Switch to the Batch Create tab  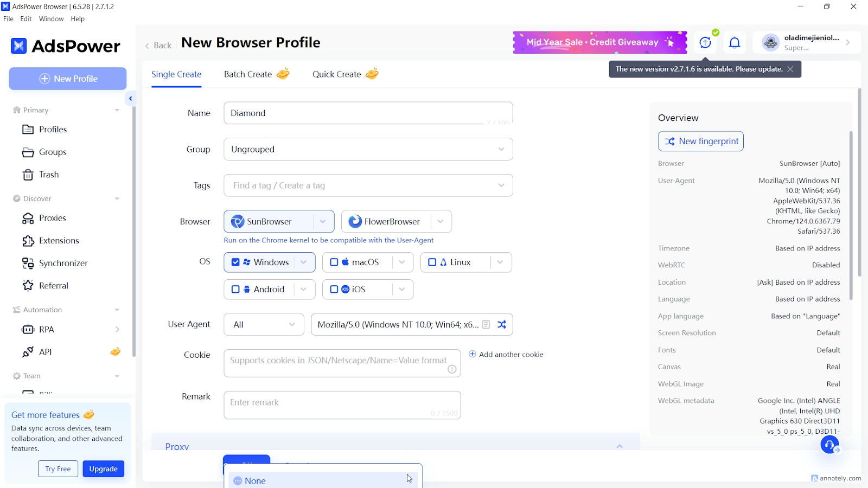pyautogui.click(x=256, y=74)
